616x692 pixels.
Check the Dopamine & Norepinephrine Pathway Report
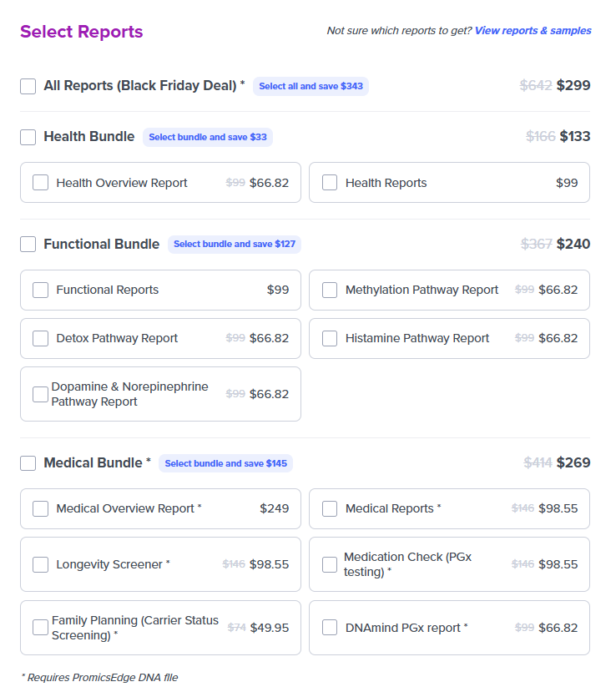point(40,393)
